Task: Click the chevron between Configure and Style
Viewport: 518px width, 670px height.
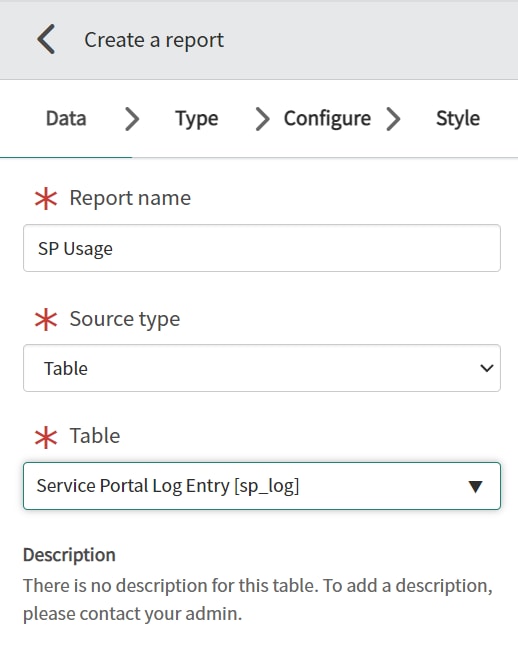Action: (x=393, y=119)
